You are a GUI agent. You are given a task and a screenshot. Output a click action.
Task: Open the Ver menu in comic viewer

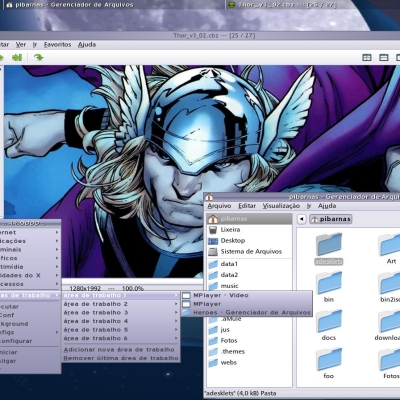tap(21, 45)
